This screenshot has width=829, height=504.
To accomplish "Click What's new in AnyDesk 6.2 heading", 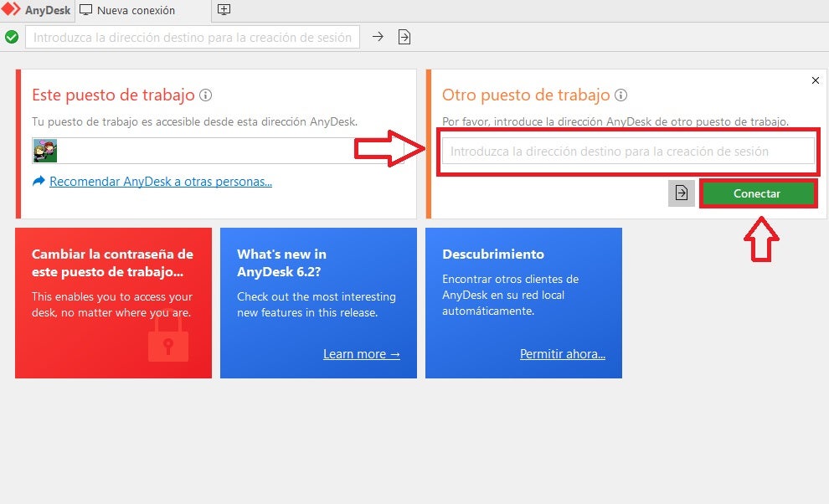I will [281, 263].
